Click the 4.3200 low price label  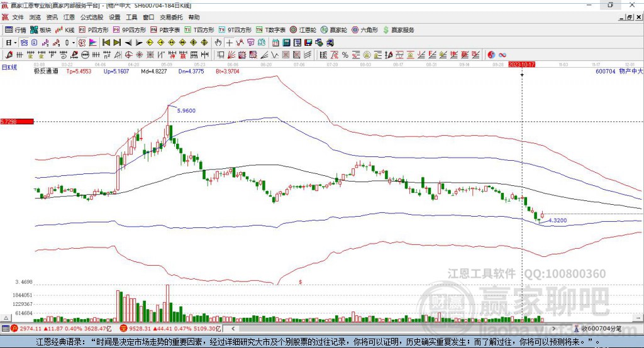click(558, 220)
